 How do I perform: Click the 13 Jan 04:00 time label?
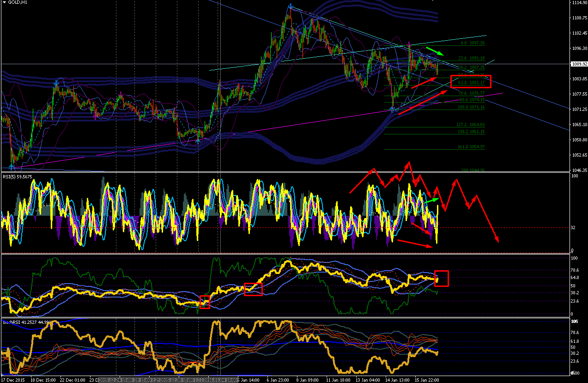[367, 380]
